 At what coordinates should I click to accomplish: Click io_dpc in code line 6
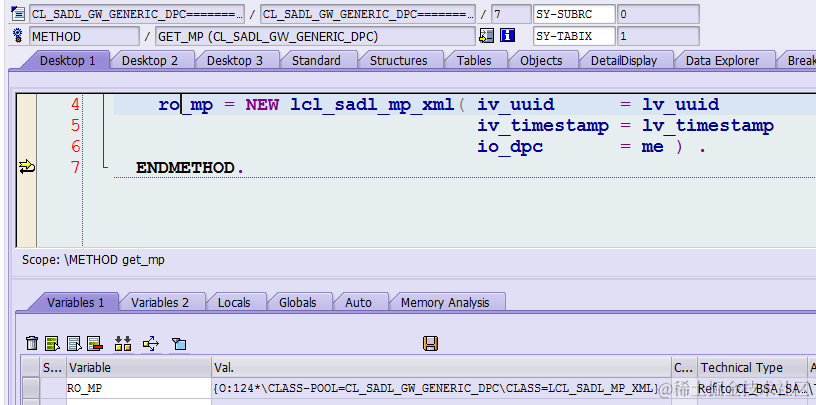pyautogui.click(x=510, y=147)
